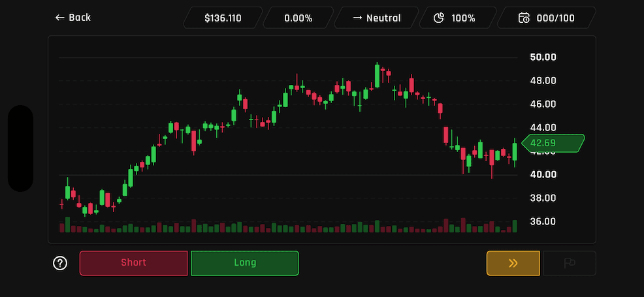Select the $136.110 balance badge
Viewport: 644px width, 297px height.
[223, 18]
